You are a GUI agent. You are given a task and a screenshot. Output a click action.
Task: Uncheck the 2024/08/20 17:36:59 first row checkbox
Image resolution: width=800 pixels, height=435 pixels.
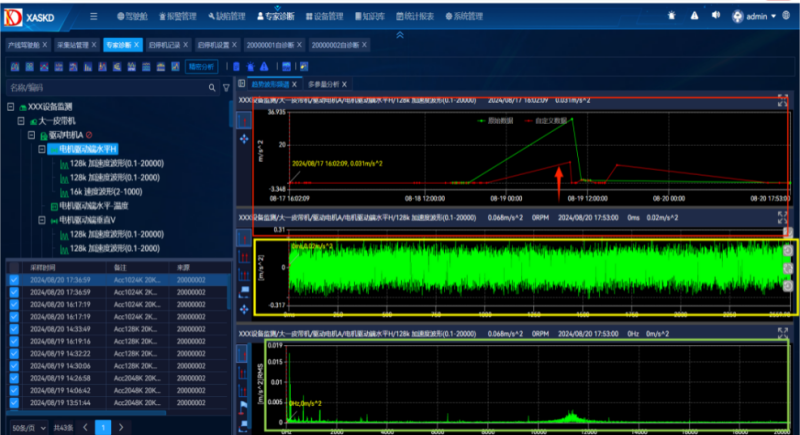pyautogui.click(x=14, y=281)
